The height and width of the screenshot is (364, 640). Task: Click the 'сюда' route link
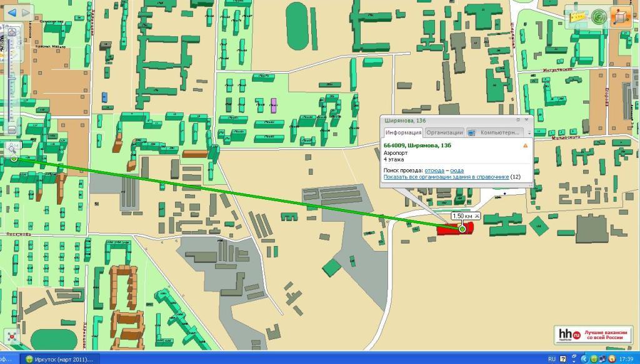click(456, 170)
